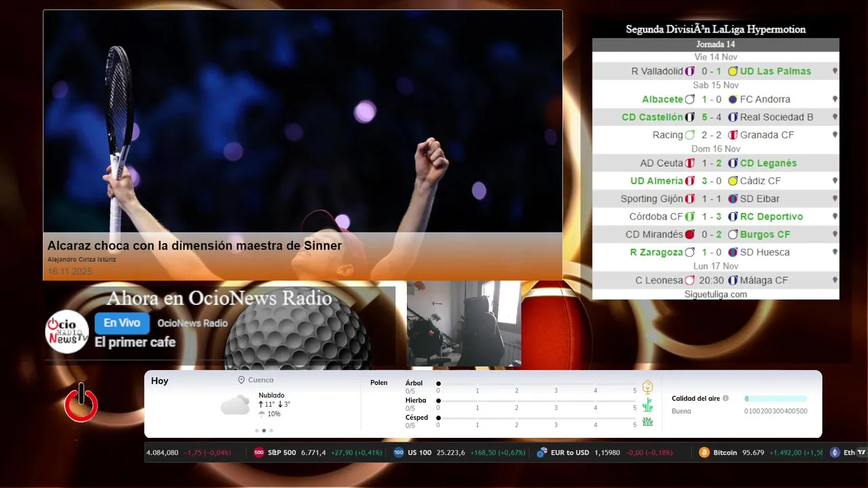The image size is (868, 488).
Task: Select the first weather carousel dot
Action: 256,430
